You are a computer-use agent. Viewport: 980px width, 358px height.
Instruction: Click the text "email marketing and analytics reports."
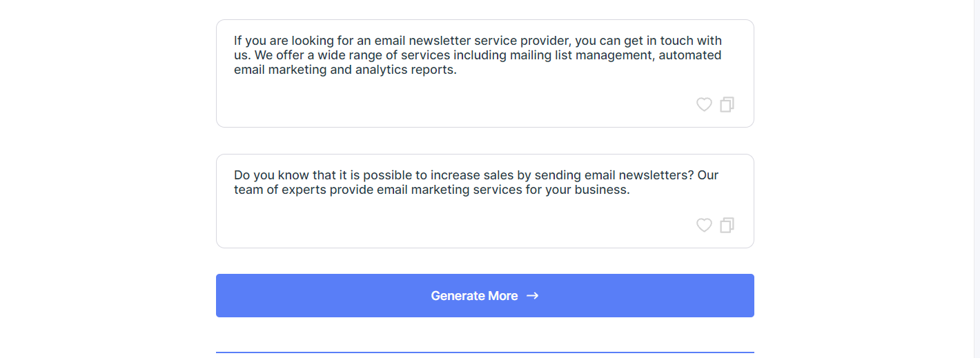click(x=345, y=70)
